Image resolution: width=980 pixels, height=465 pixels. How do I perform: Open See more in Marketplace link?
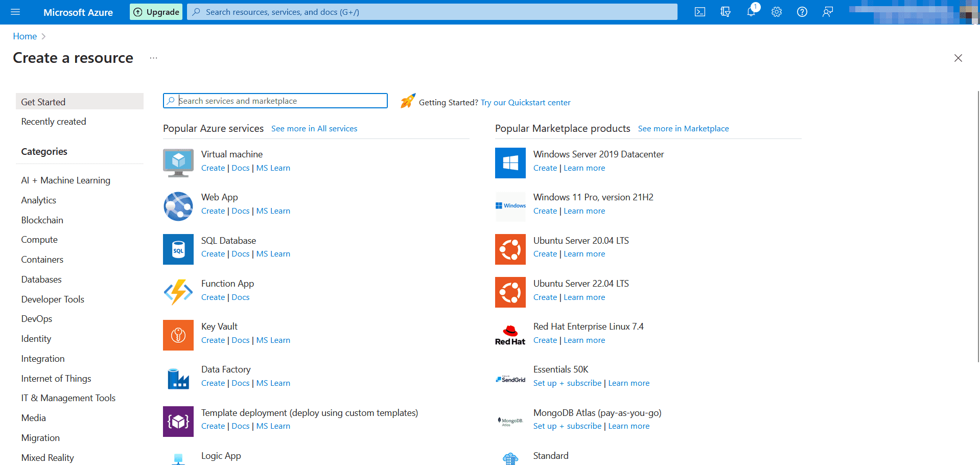(x=683, y=128)
